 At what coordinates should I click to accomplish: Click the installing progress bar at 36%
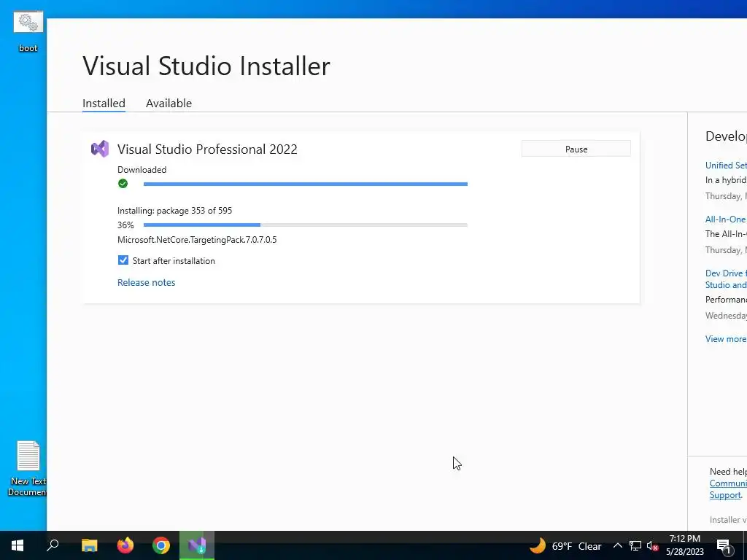pyautogui.click(x=306, y=225)
